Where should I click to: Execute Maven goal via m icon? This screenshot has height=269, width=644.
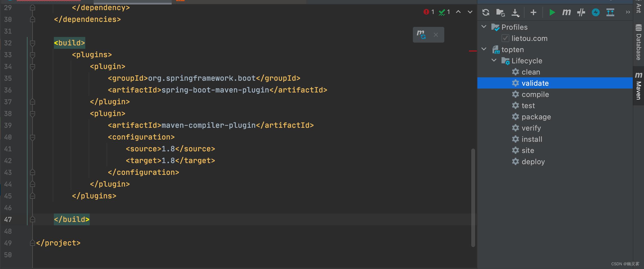(566, 12)
